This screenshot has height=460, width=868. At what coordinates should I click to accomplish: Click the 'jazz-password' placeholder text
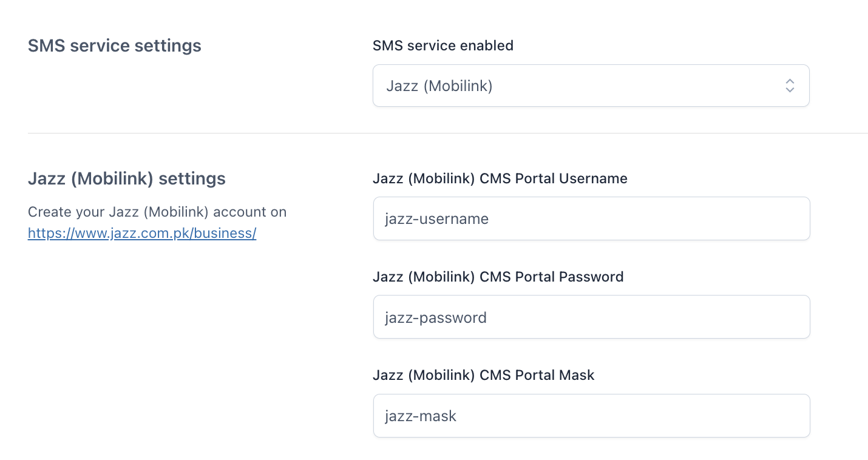coord(436,317)
